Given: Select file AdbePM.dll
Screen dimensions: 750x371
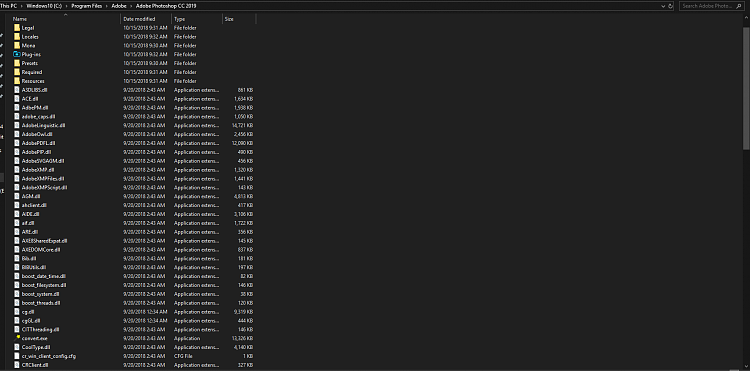Looking at the screenshot, I should 35,108.
